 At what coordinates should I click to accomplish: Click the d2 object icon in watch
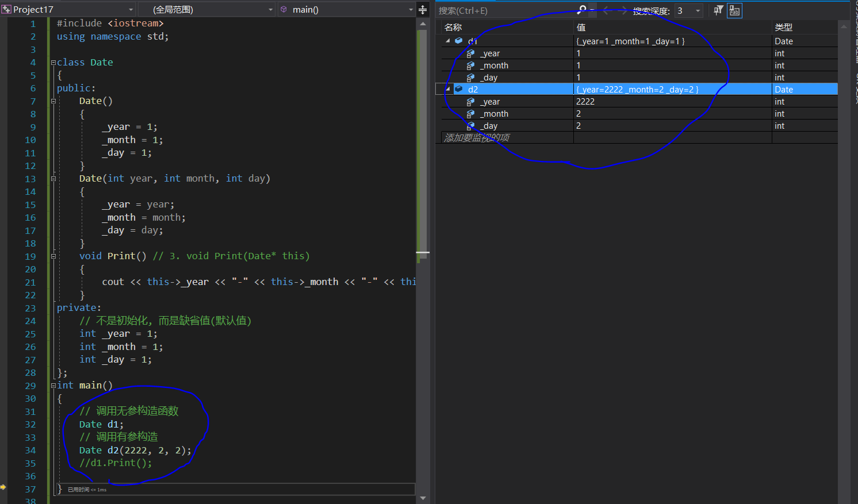point(458,89)
